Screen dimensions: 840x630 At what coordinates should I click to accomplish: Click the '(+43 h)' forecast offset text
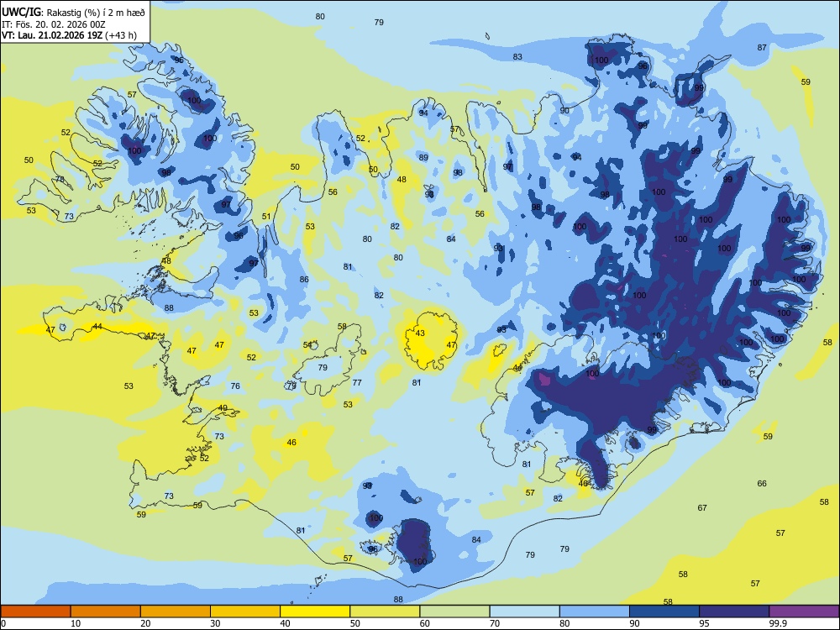pos(121,35)
